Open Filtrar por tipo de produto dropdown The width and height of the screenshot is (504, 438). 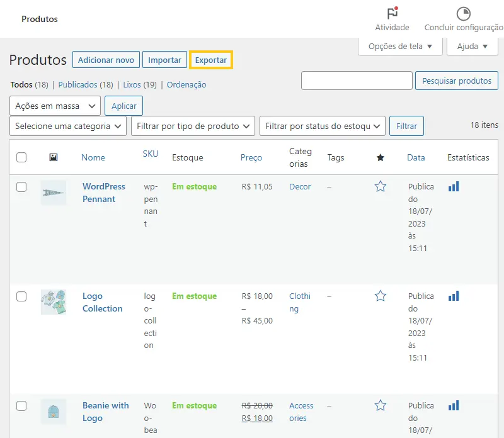(x=193, y=126)
